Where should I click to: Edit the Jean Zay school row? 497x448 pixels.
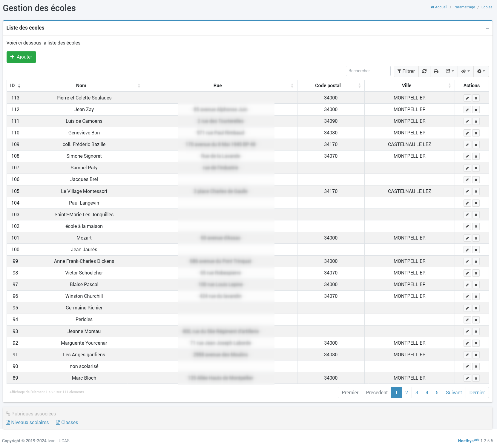click(x=467, y=110)
